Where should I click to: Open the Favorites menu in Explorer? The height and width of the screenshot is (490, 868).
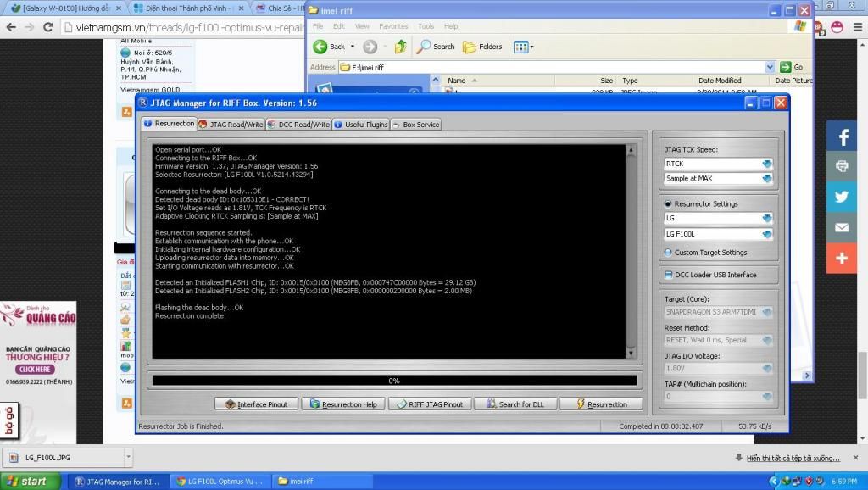point(393,26)
